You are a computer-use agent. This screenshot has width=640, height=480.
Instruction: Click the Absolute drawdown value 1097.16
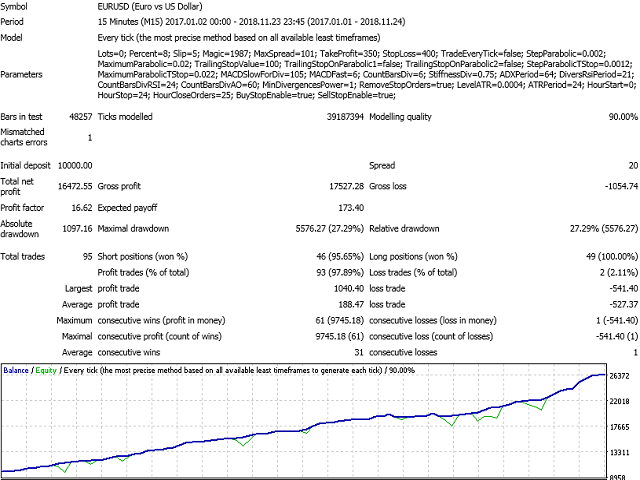[x=77, y=229]
